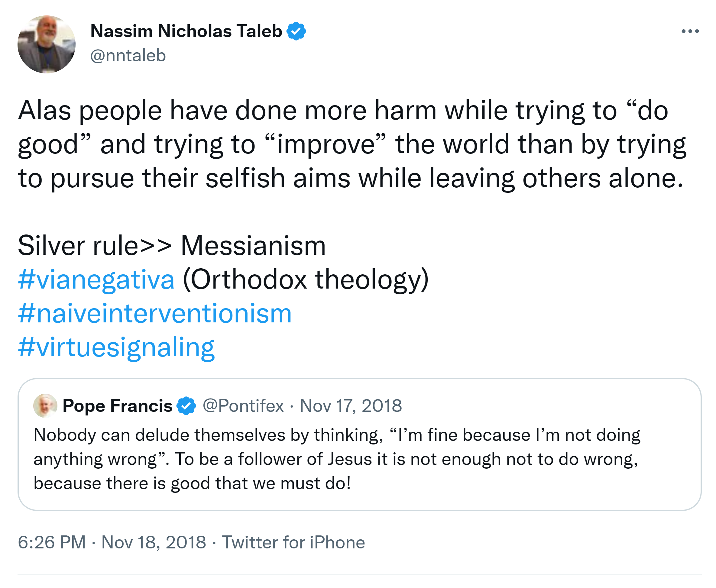Click the Nov 18, 2018 post date
Screen dimensions: 716x588
pos(154,542)
